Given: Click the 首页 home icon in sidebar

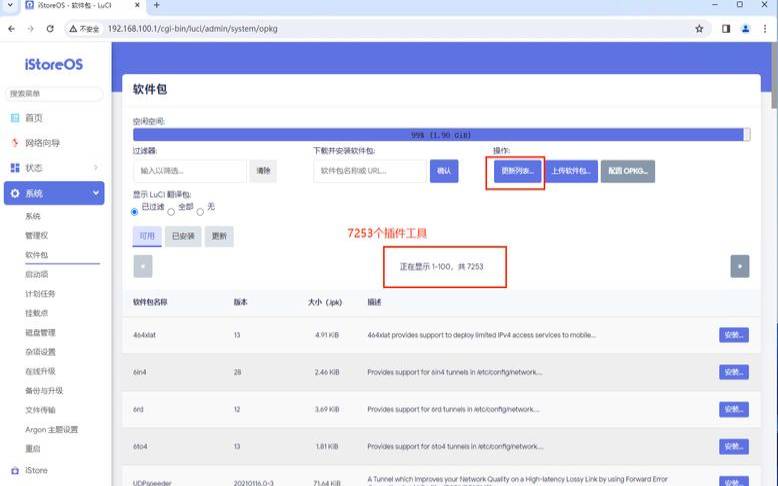Looking at the screenshot, I should (x=15, y=118).
